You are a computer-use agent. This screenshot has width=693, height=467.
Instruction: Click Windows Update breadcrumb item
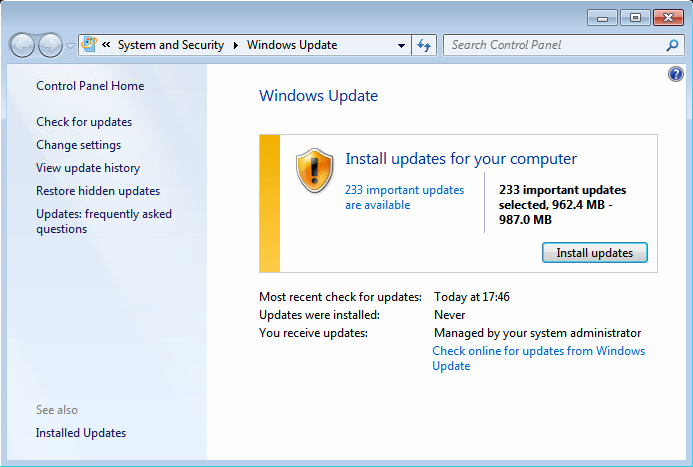point(292,45)
